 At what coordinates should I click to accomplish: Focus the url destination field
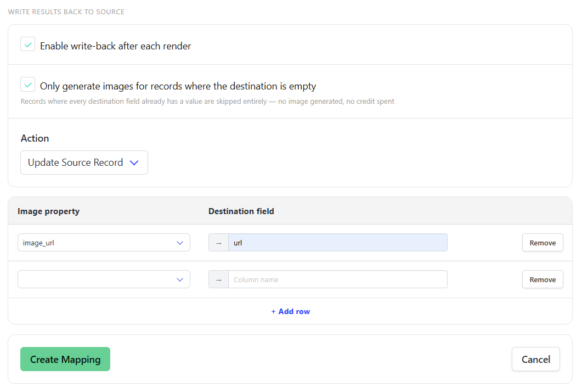coord(337,243)
